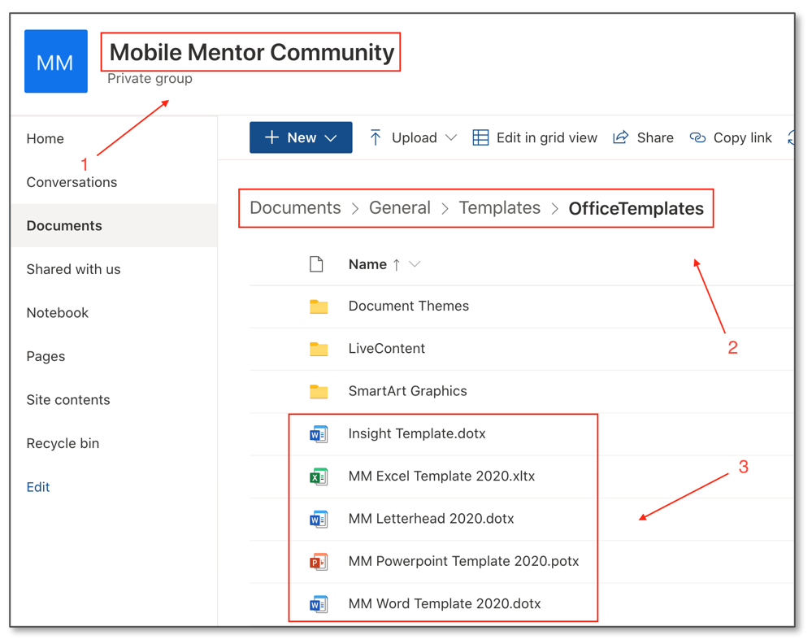Click the Mobile Mentor Community site title
The height and width of the screenshot is (644, 812).
[x=252, y=52]
